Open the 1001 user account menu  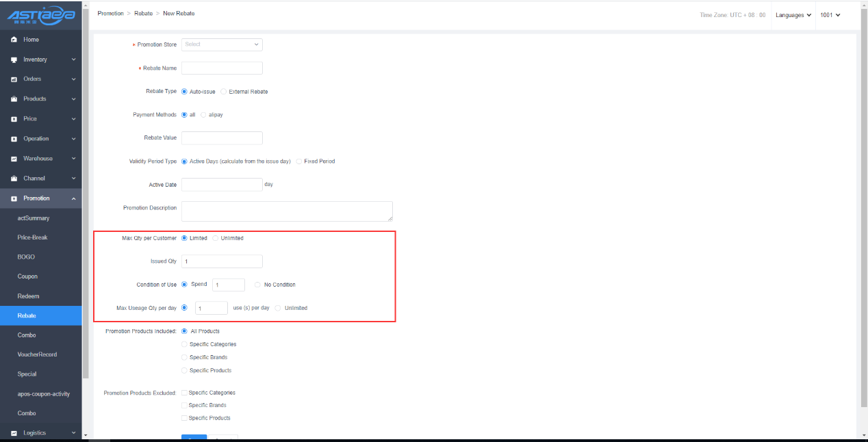(830, 15)
